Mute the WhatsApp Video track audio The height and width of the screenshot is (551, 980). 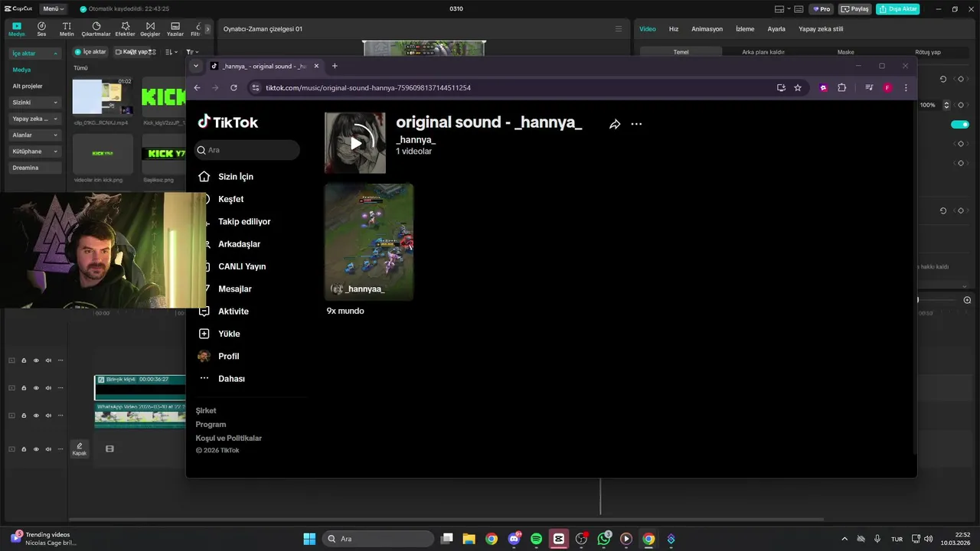(x=48, y=416)
